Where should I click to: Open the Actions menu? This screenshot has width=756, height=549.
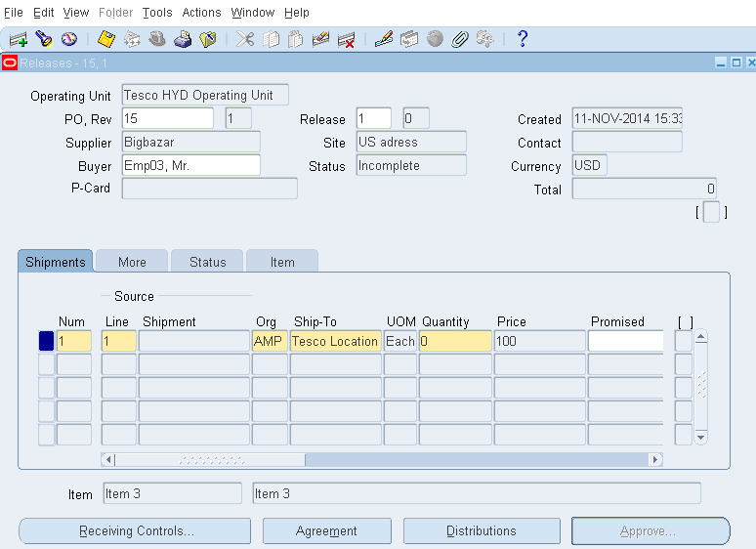tap(201, 13)
